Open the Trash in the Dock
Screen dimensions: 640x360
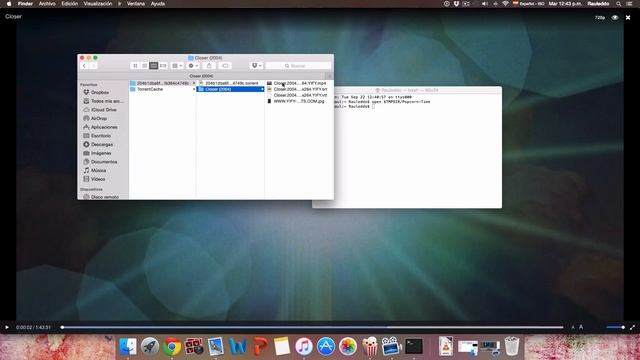tap(512, 347)
